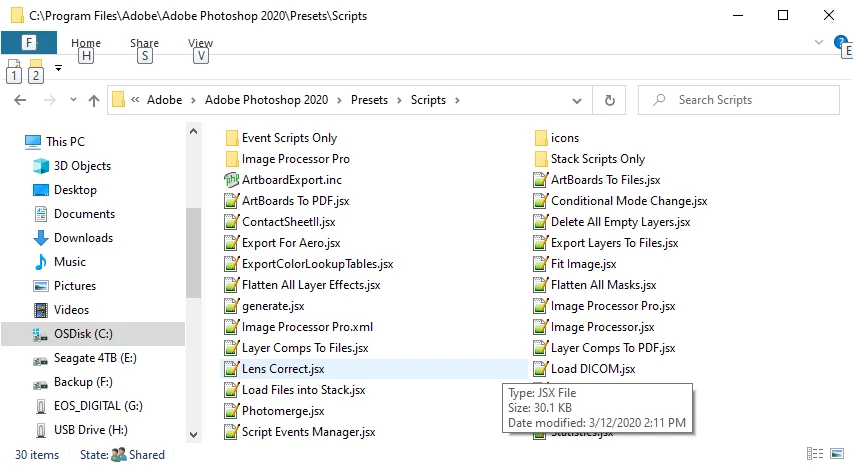This screenshot has height=467, width=853.
Task: Refresh the Scripts folder
Action: point(610,100)
